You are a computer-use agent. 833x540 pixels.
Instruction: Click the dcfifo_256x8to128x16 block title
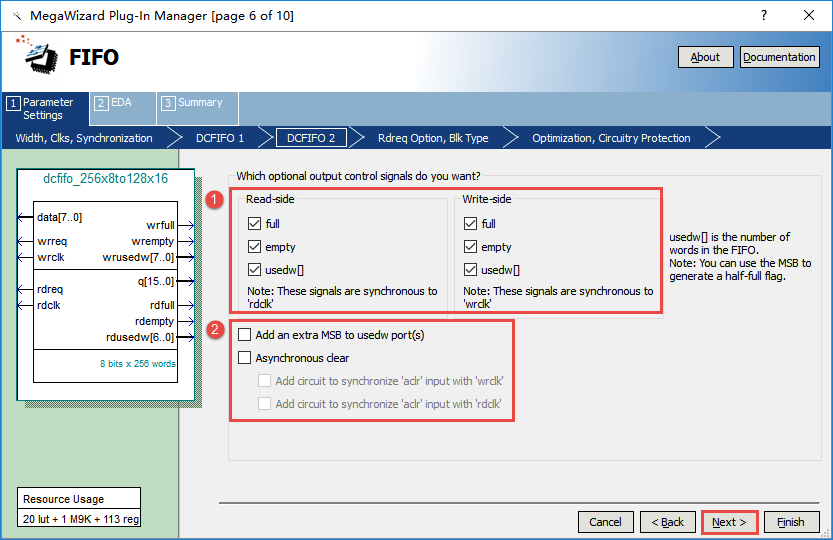105,179
